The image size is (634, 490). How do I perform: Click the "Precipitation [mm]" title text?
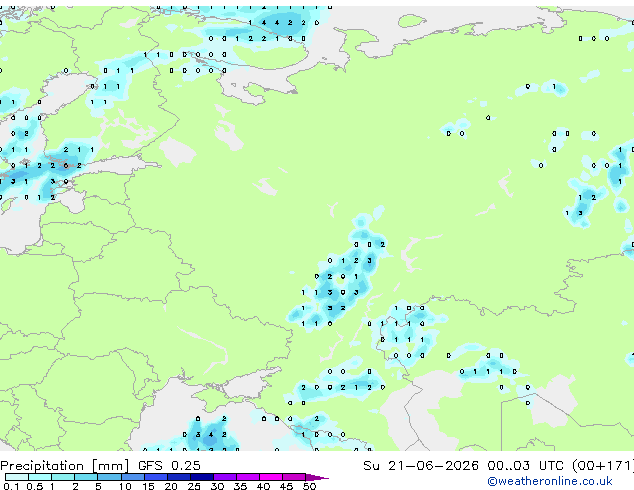65,466
